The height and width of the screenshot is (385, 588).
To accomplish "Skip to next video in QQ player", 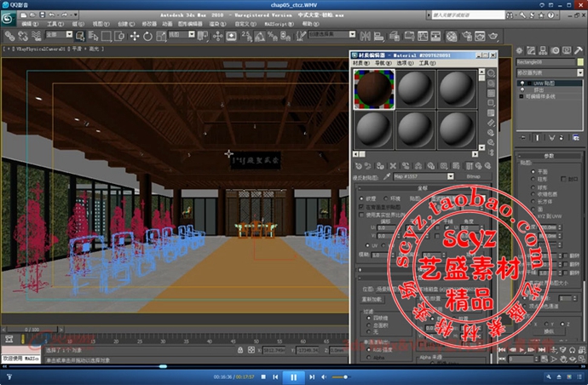I will [x=312, y=376].
